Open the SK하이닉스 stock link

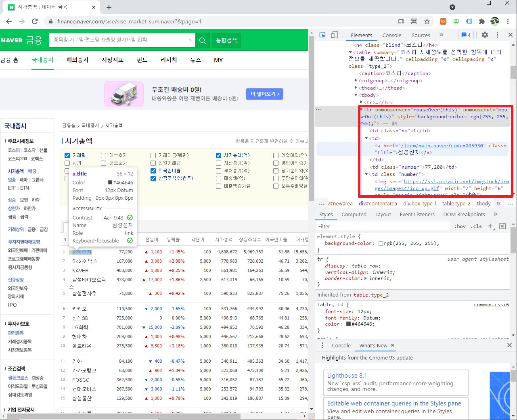85,261
